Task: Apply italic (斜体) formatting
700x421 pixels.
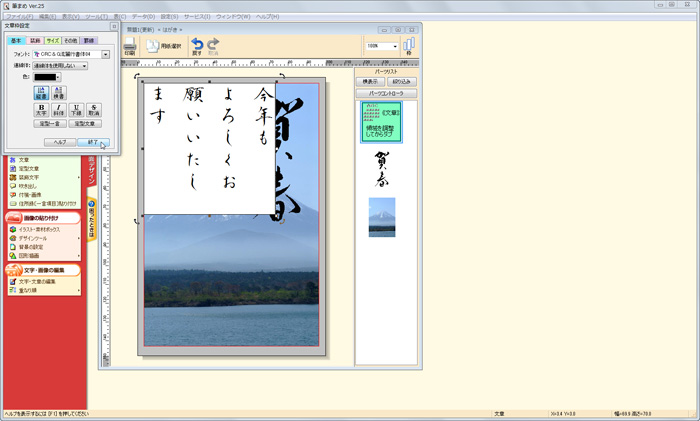Action: tap(59, 110)
